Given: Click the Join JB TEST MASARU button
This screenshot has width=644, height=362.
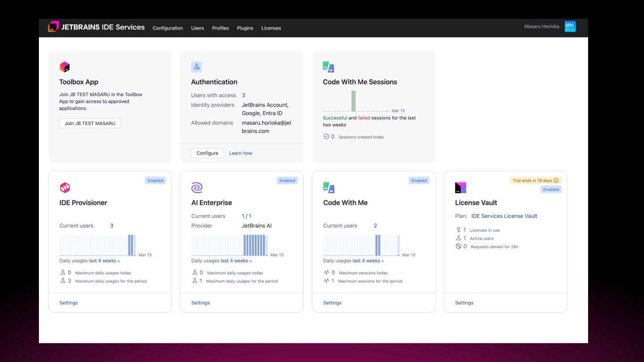Looking at the screenshot, I should pyautogui.click(x=90, y=123).
